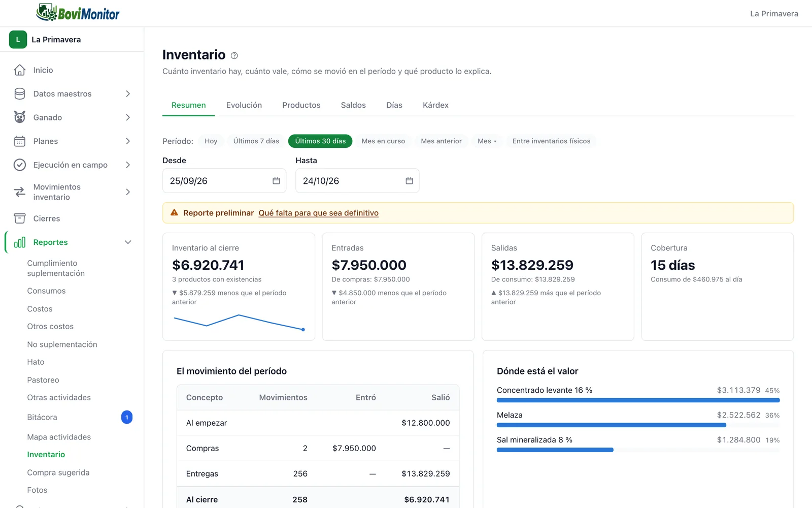The image size is (812, 508).
Task: Select the Mes en curso period
Action: pos(383,141)
